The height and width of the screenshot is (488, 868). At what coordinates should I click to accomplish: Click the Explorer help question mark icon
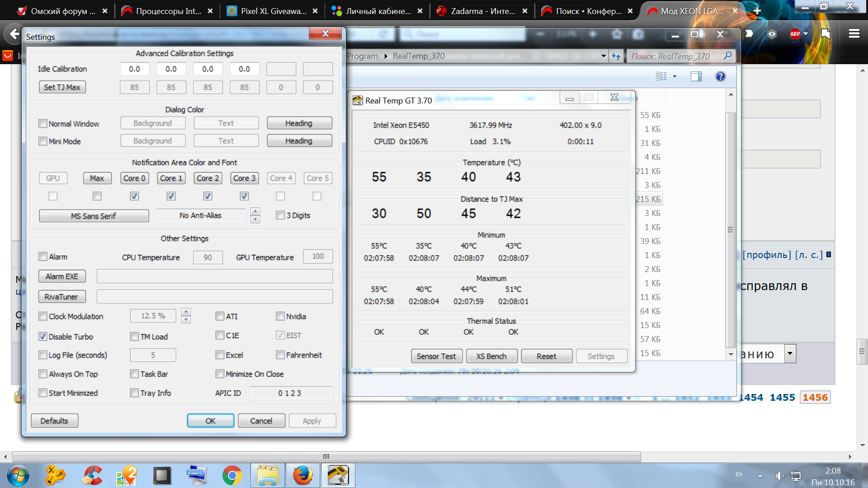[x=720, y=76]
